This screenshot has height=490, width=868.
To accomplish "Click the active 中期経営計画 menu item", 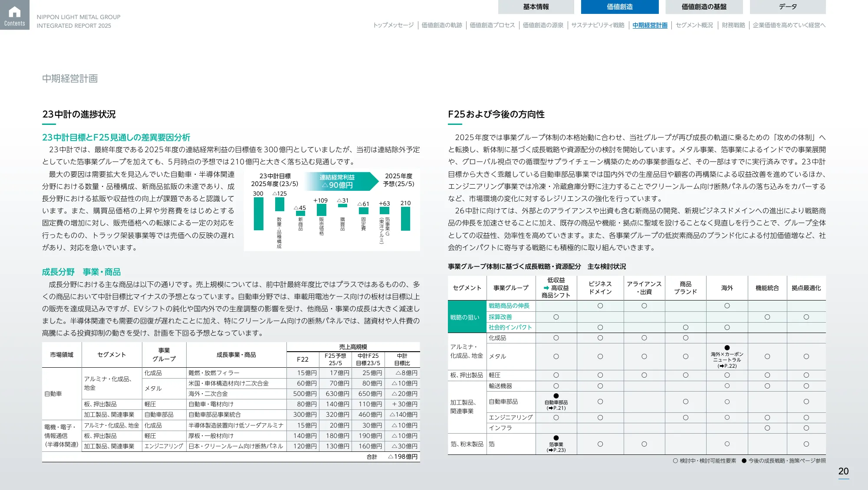I will coord(649,26).
